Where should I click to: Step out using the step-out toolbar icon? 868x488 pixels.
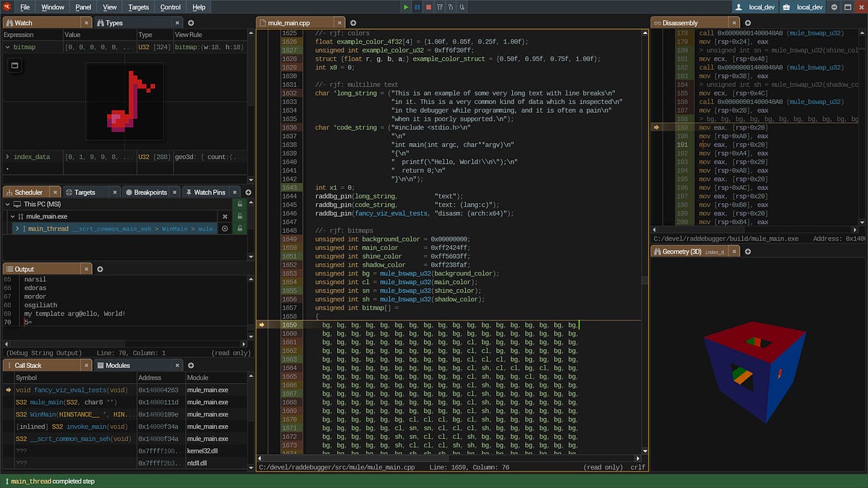click(461, 7)
